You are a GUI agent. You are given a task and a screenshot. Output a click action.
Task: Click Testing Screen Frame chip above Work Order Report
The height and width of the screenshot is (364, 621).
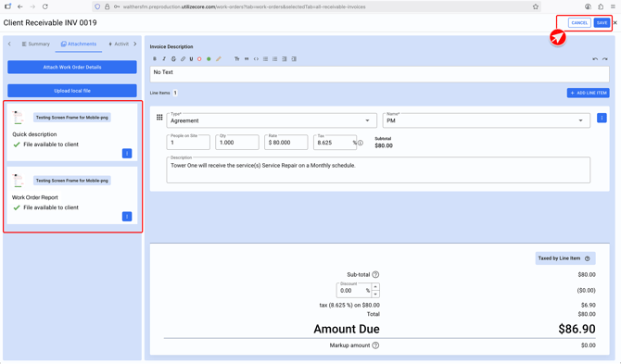(x=72, y=181)
